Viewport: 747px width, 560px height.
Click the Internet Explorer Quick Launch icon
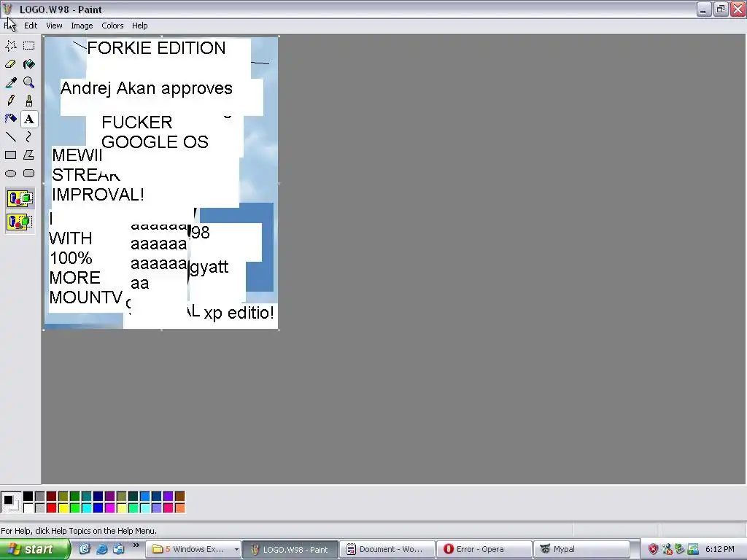(102, 550)
